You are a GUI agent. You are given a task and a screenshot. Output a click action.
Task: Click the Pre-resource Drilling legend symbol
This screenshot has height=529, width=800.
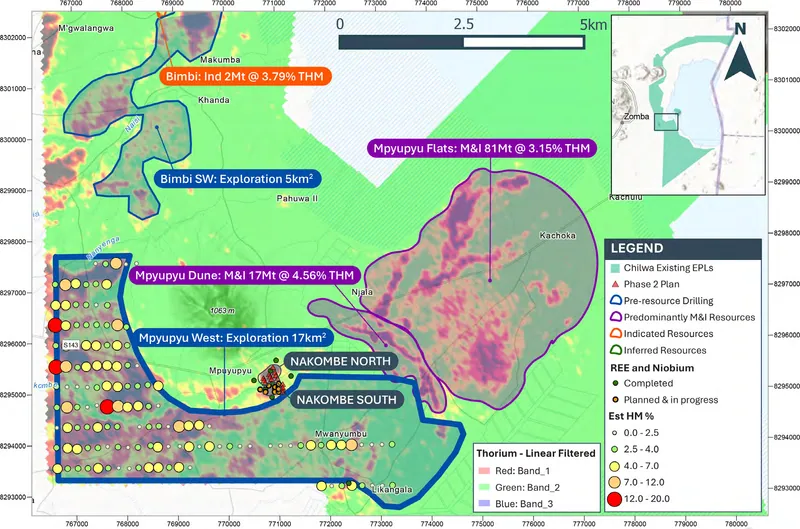click(x=616, y=300)
